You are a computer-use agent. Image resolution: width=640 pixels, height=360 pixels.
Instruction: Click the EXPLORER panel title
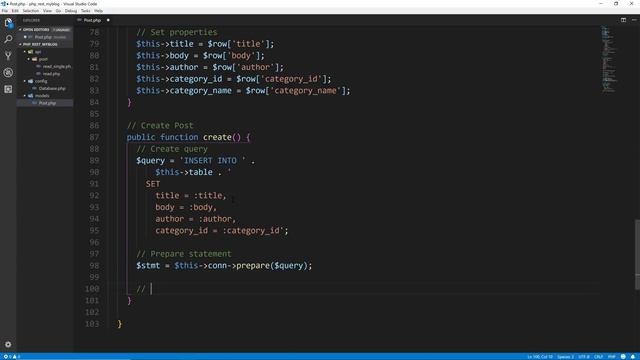pos(31,20)
